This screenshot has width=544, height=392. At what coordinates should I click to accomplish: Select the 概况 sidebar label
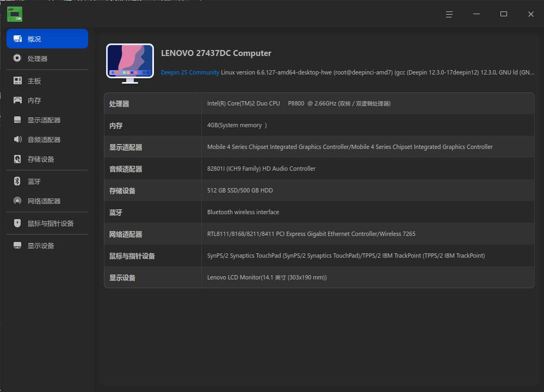pos(34,39)
